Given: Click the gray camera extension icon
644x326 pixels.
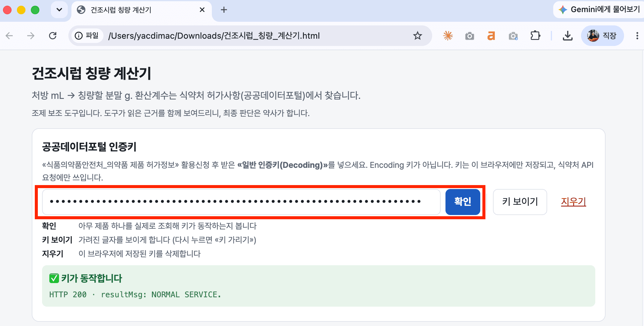Looking at the screenshot, I should click(469, 36).
